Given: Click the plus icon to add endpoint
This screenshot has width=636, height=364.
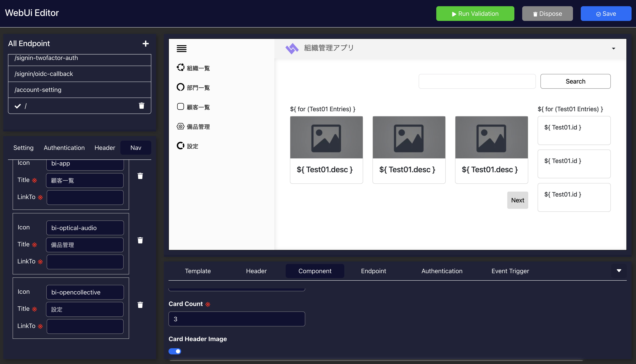Looking at the screenshot, I should (146, 43).
